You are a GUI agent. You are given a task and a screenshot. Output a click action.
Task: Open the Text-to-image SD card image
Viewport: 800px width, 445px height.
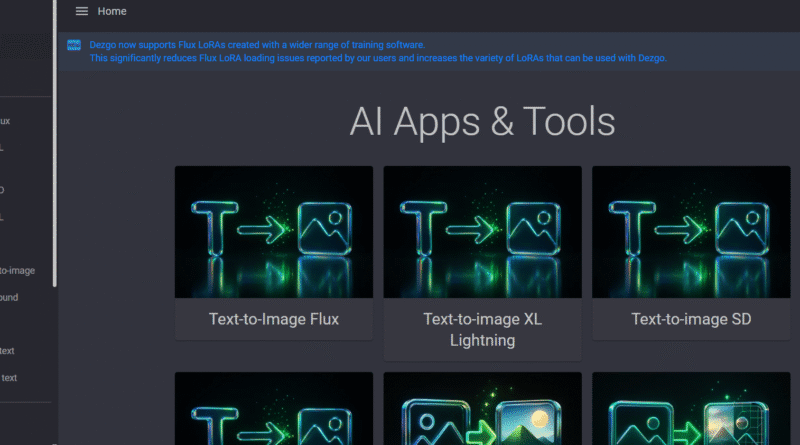point(691,232)
